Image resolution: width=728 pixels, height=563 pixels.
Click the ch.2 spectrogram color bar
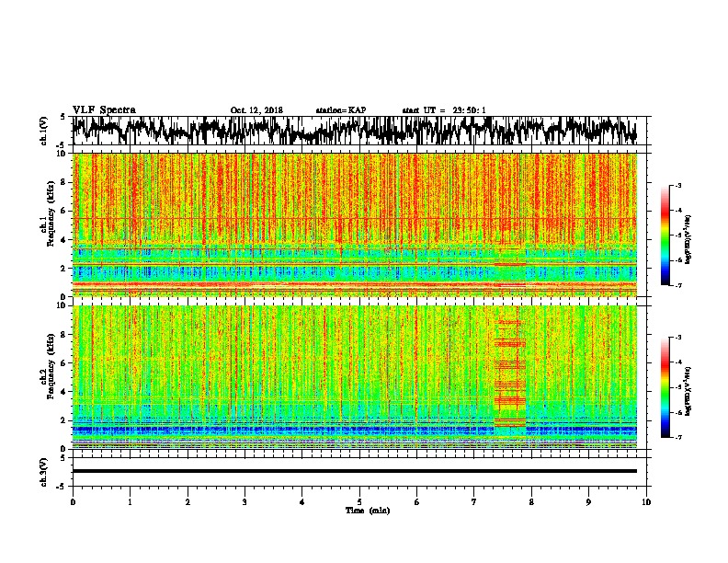click(x=665, y=387)
